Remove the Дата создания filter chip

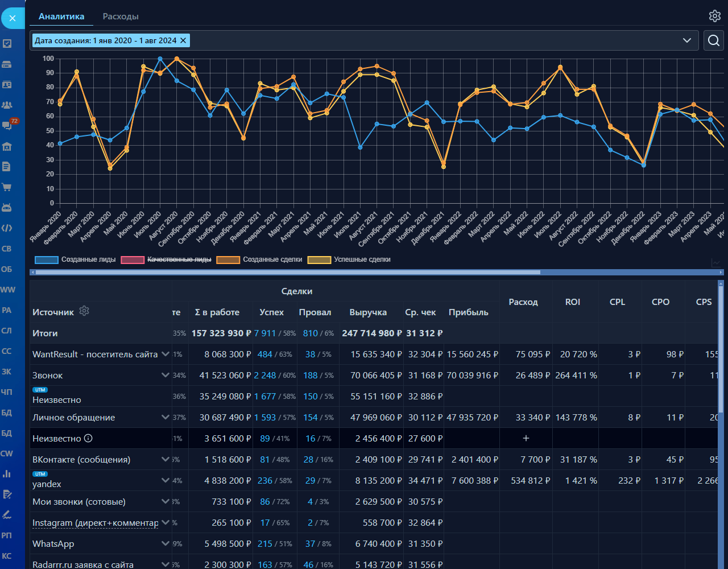tap(183, 40)
